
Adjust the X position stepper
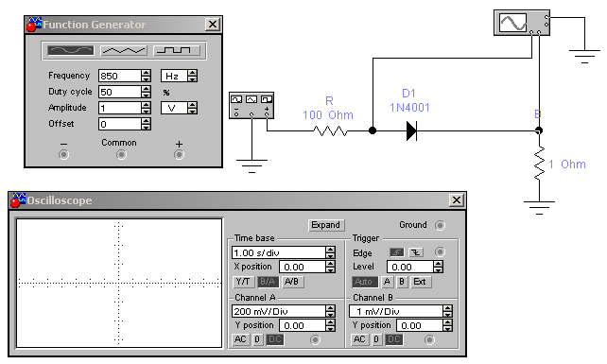point(330,267)
